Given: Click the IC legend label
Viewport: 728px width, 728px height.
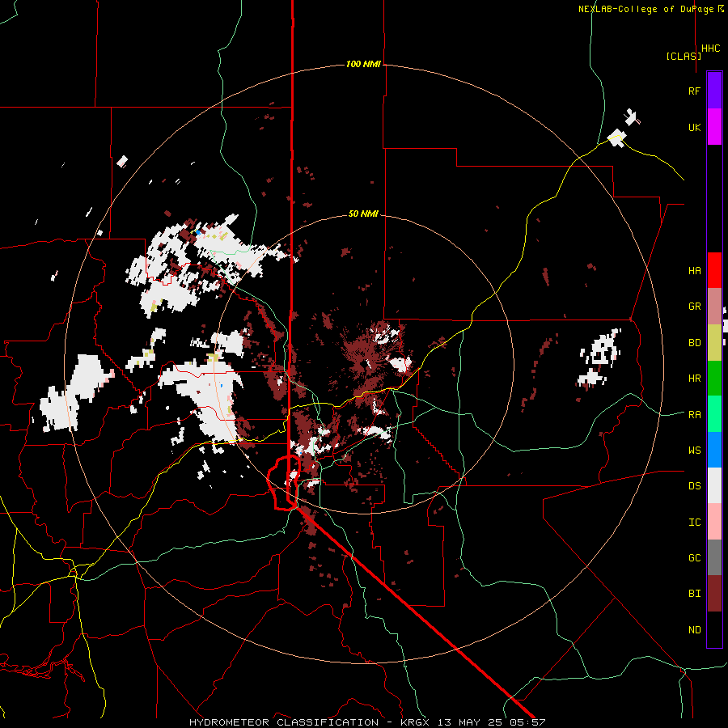Looking at the screenshot, I should (x=694, y=522).
